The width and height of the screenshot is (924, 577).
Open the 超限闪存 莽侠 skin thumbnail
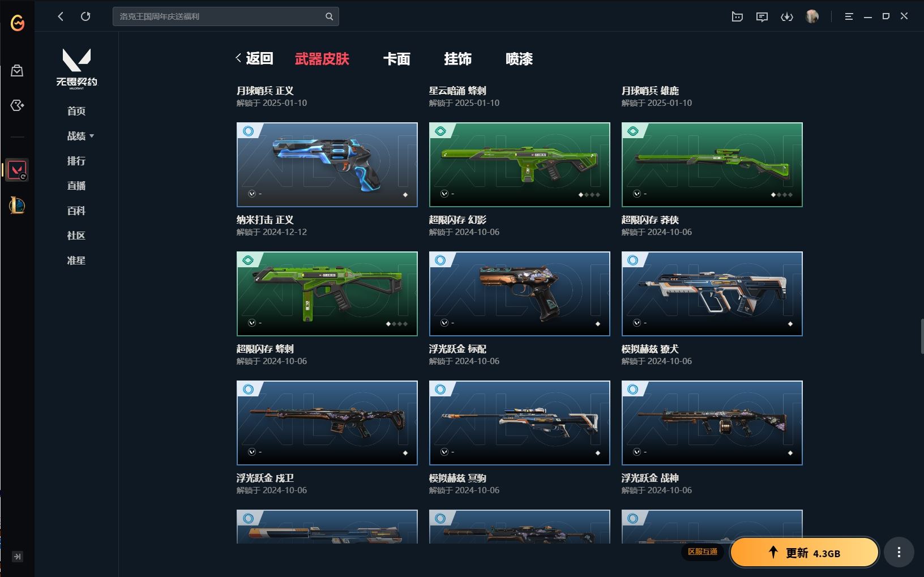[x=712, y=165]
